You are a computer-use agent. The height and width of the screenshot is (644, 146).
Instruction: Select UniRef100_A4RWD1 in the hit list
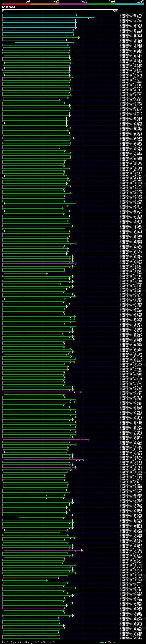[131, 103]
